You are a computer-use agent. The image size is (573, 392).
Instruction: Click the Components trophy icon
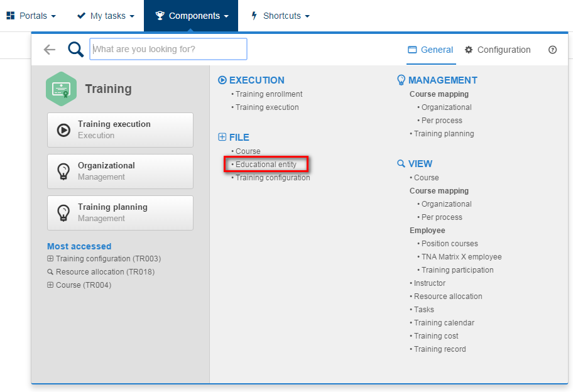coord(160,16)
